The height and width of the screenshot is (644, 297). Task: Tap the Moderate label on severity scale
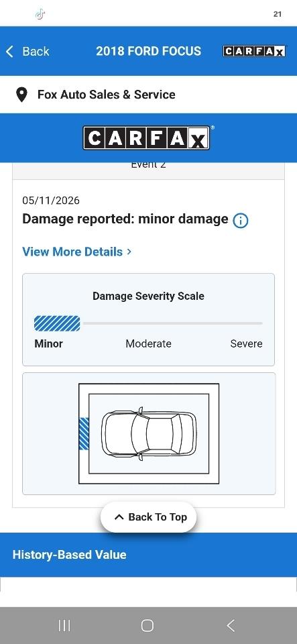pos(149,343)
